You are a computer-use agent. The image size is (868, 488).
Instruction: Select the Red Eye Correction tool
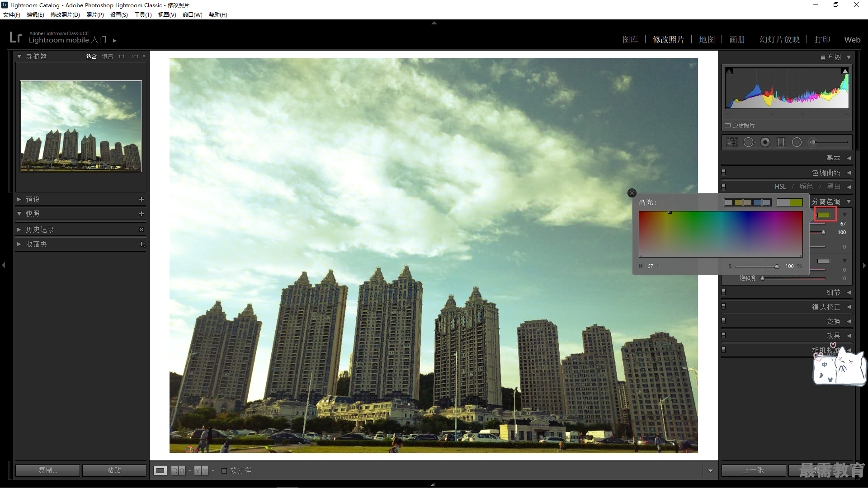(765, 142)
